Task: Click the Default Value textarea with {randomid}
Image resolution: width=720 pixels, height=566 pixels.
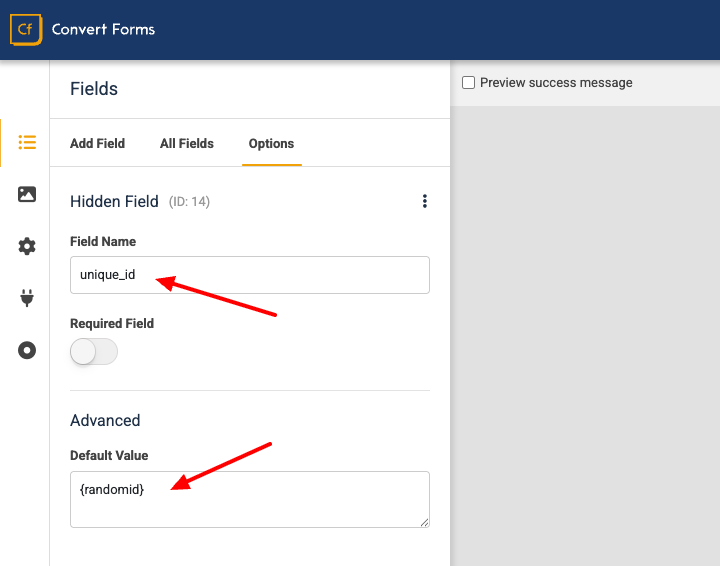Action: [x=250, y=499]
